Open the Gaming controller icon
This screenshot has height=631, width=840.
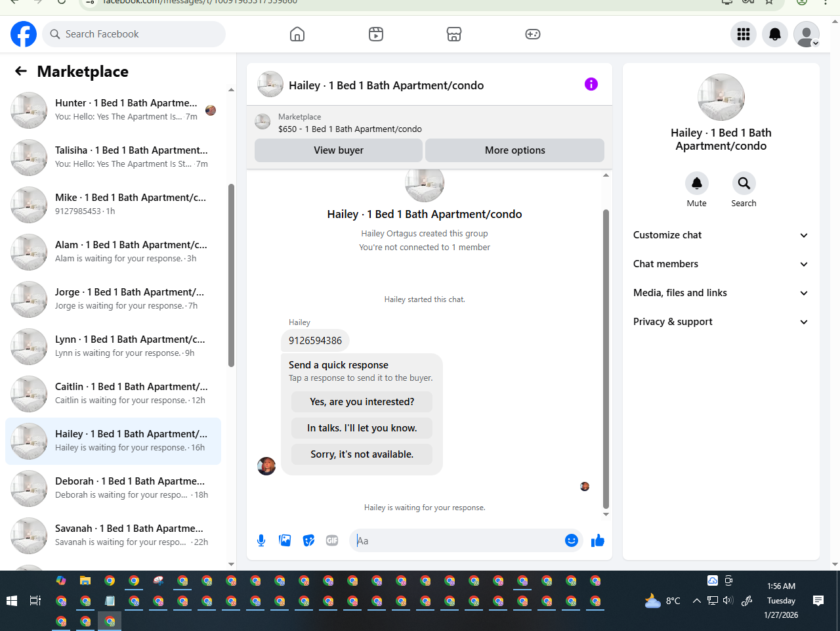[533, 34]
